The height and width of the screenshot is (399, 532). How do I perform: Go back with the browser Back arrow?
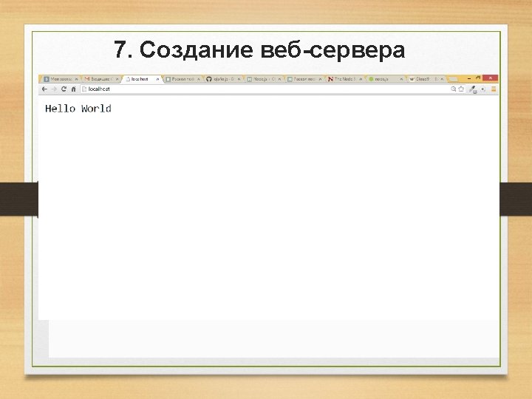coord(44,89)
